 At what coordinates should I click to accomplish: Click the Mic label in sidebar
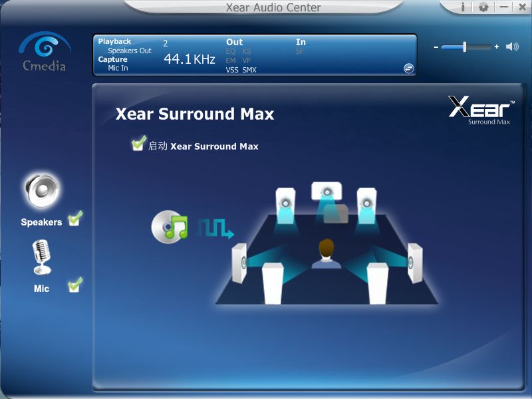coord(41,289)
